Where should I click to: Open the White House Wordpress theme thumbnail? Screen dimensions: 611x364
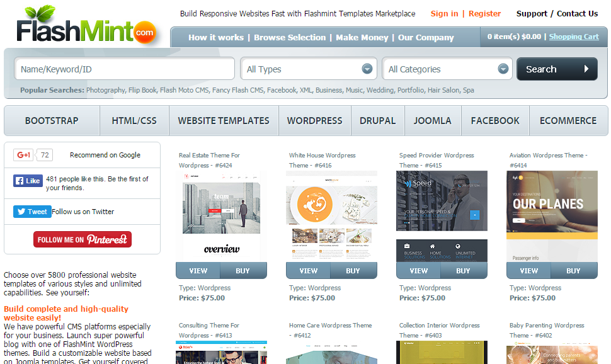pos(331,216)
